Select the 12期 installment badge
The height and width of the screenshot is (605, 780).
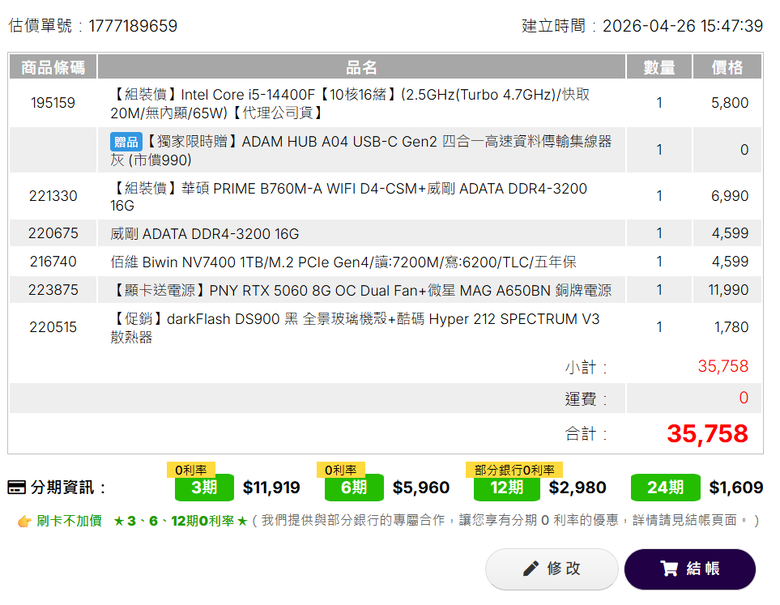pos(506,488)
